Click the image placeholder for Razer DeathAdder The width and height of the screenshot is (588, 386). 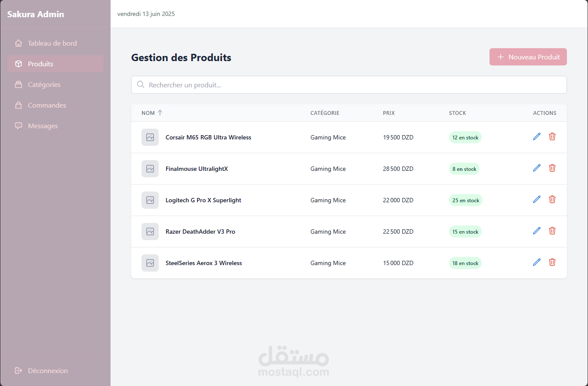(150, 232)
